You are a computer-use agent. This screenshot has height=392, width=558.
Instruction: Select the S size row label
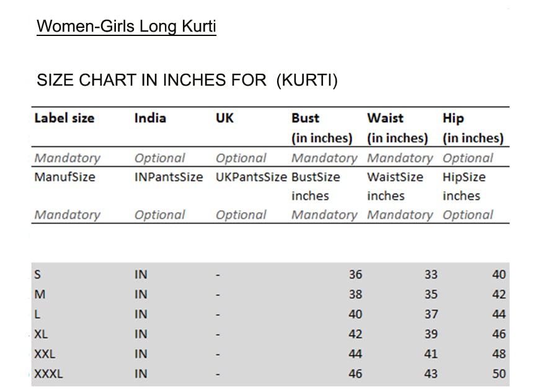(x=38, y=274)
